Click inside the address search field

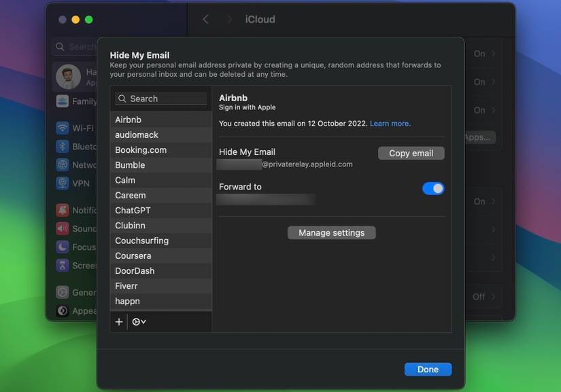(160, 99)
